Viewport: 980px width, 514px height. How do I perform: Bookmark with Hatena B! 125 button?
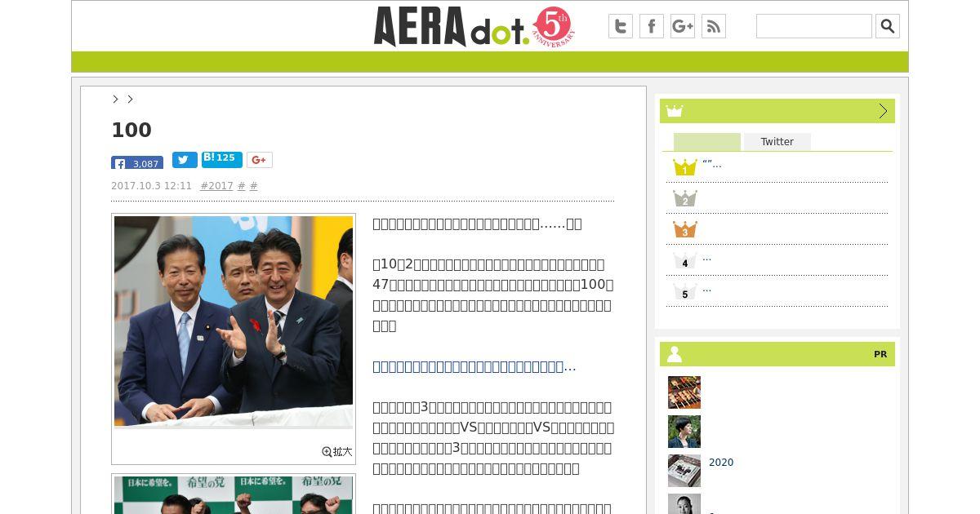tap(222, 159)
